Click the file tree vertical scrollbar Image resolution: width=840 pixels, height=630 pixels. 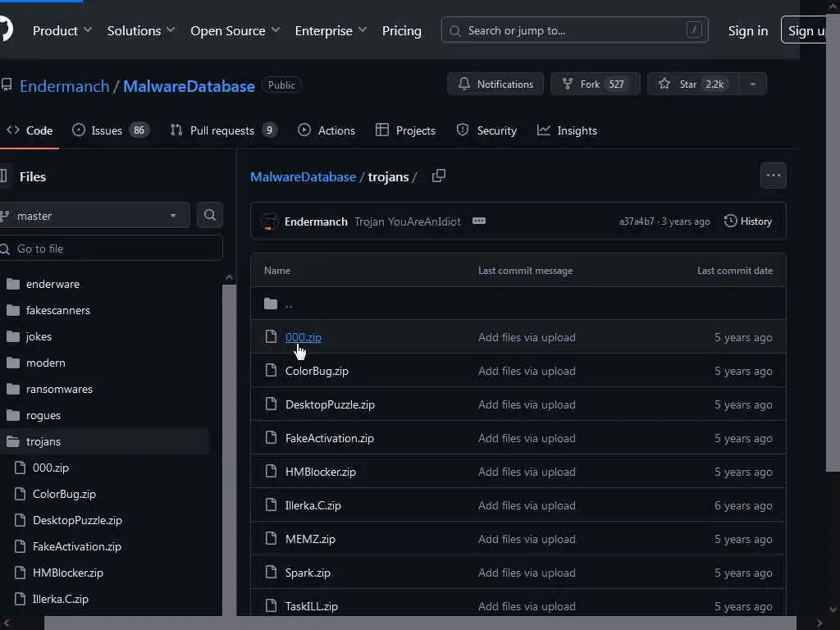[230, 450]
